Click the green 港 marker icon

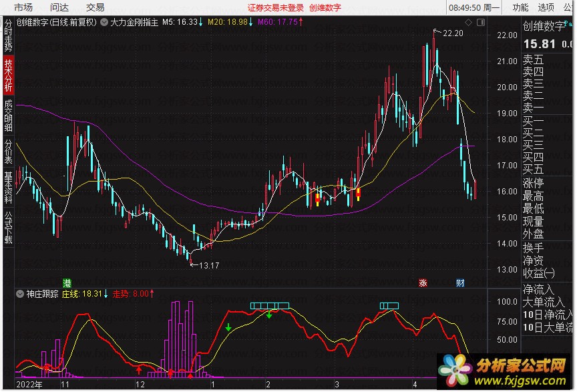coord(67,283)
